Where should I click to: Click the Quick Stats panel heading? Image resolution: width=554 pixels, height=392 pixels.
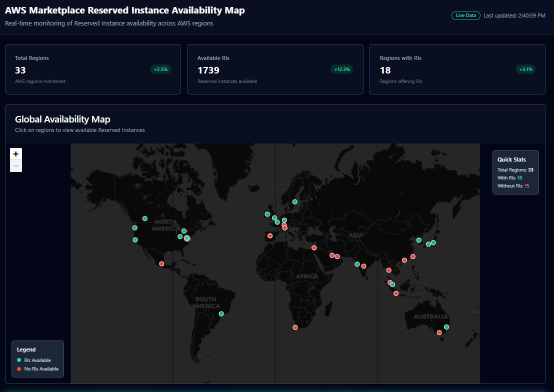tap(511, 159)
